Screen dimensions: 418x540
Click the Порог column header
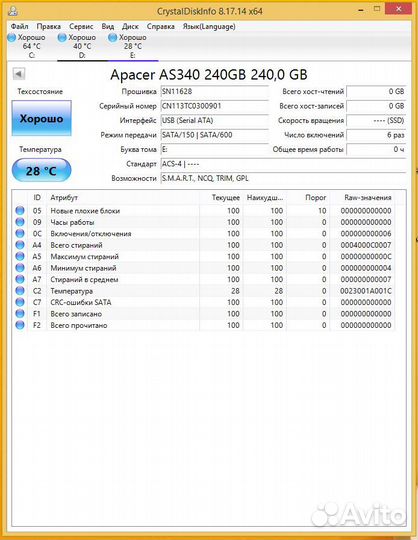click(x=308, y=198)
